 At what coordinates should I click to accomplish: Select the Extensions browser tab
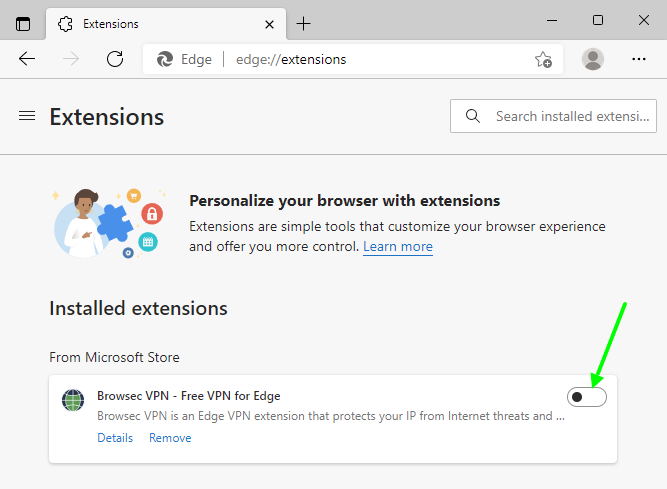coord(150,23)
